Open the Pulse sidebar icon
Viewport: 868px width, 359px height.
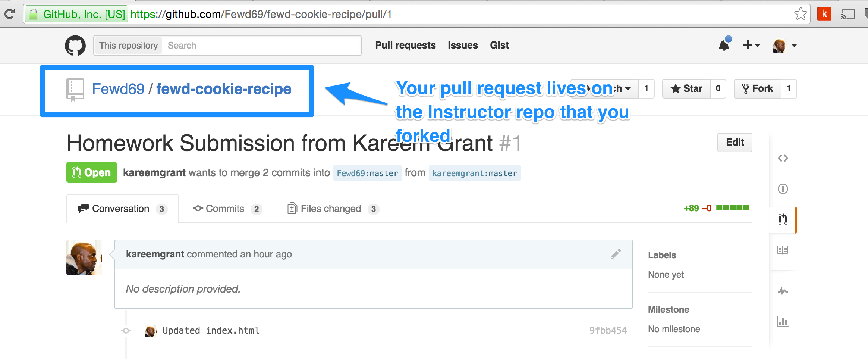(783, 291)
